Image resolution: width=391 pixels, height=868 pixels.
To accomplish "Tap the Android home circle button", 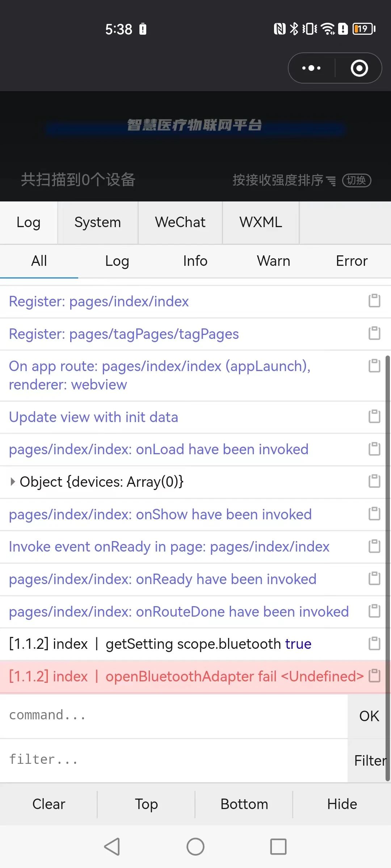I will pos(195,847).
